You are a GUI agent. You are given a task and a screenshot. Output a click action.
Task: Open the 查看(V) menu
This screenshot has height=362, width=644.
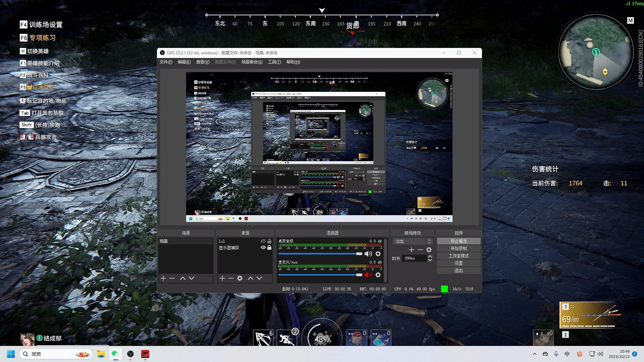(203, 62)
